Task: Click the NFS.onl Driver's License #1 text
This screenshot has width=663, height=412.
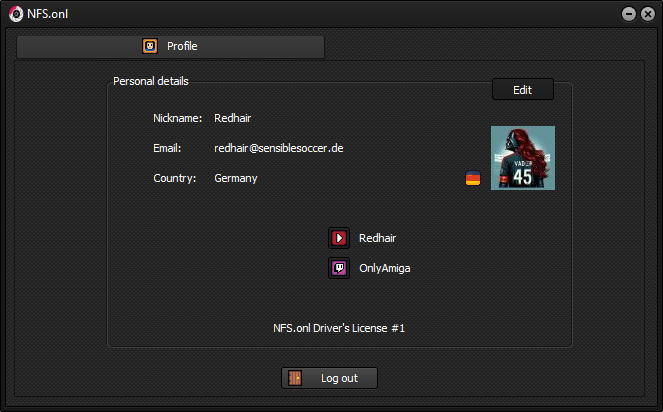Action: coord(339,328)
